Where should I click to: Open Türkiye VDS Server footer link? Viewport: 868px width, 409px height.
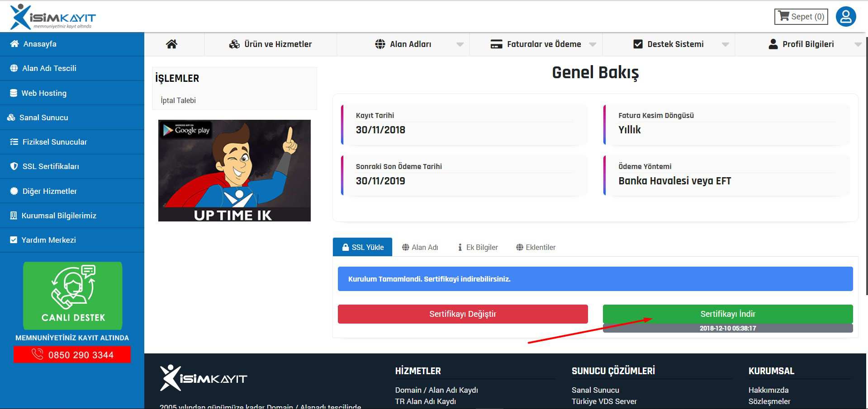[x=604, y=401]
